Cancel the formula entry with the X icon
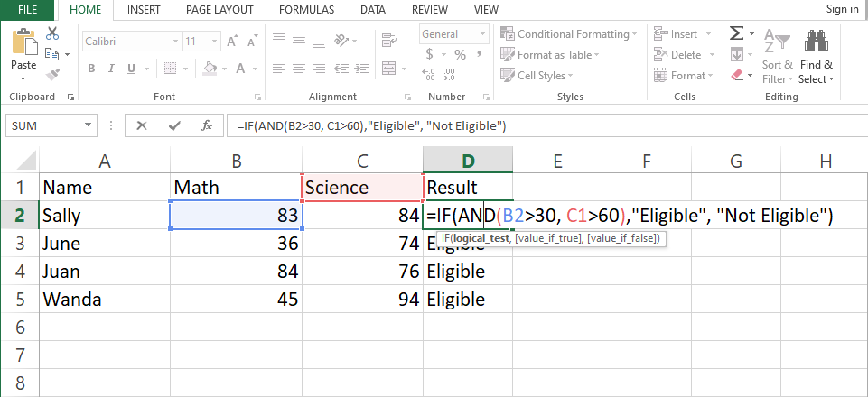 (142, 125)
